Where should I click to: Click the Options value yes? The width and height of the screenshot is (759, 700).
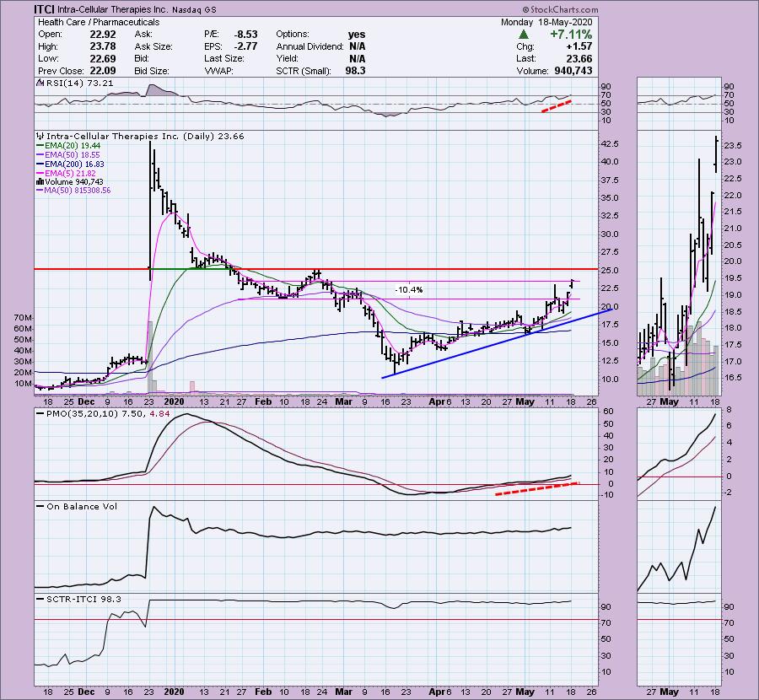[357, 35]
